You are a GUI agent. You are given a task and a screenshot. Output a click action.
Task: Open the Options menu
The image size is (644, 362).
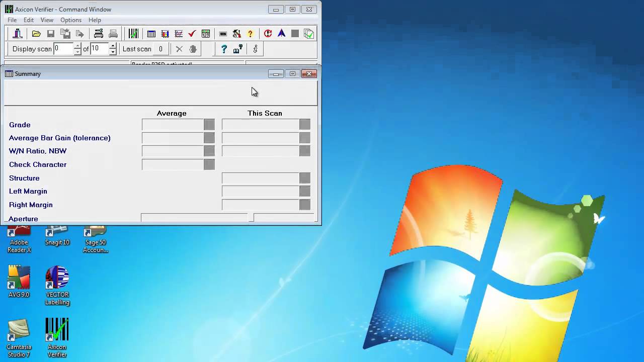point(71,20)
